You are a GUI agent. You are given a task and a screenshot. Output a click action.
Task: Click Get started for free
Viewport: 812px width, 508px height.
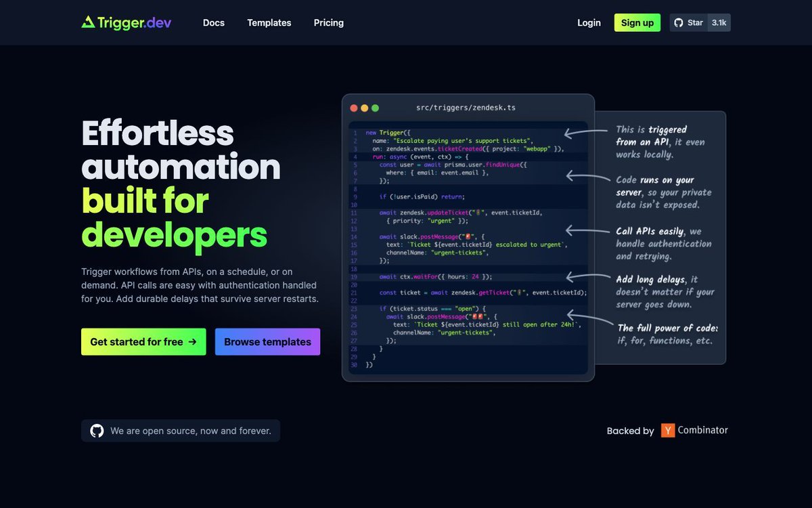(x=143, y=341)
